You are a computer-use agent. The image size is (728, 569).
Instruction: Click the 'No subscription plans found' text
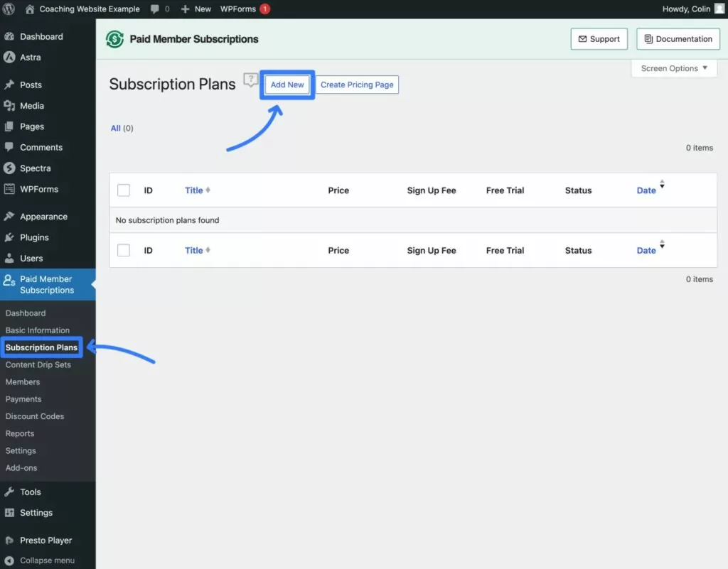[167, 220]
